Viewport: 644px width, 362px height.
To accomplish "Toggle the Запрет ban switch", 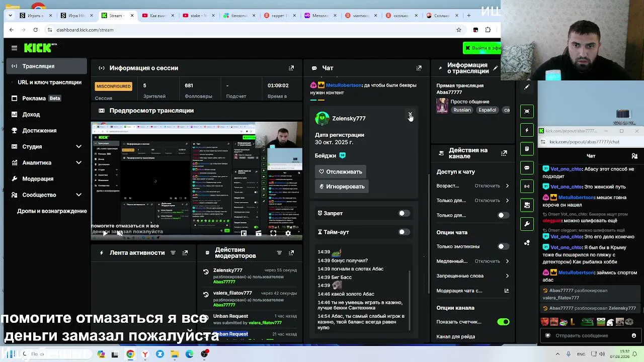I will tap(404, 213).
